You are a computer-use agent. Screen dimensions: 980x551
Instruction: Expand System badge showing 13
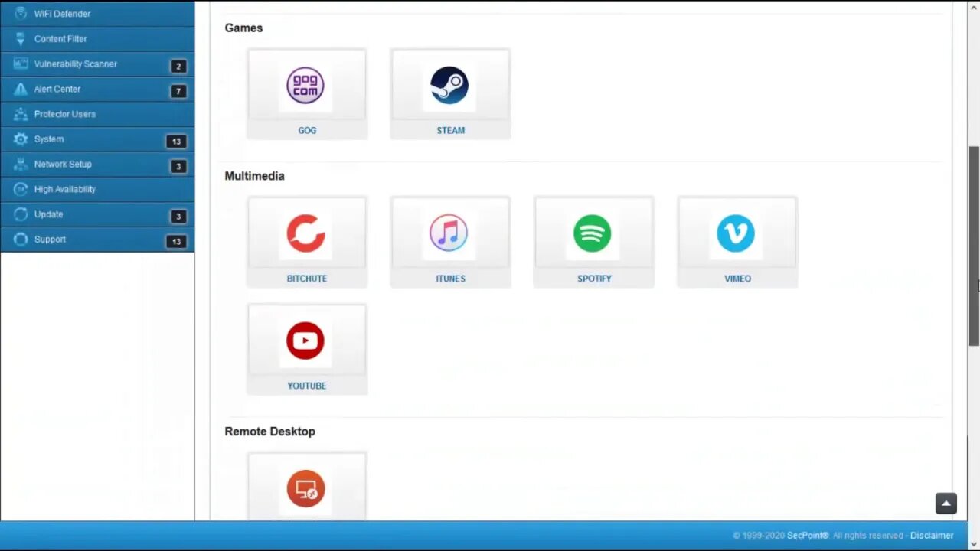click(176, 141)
